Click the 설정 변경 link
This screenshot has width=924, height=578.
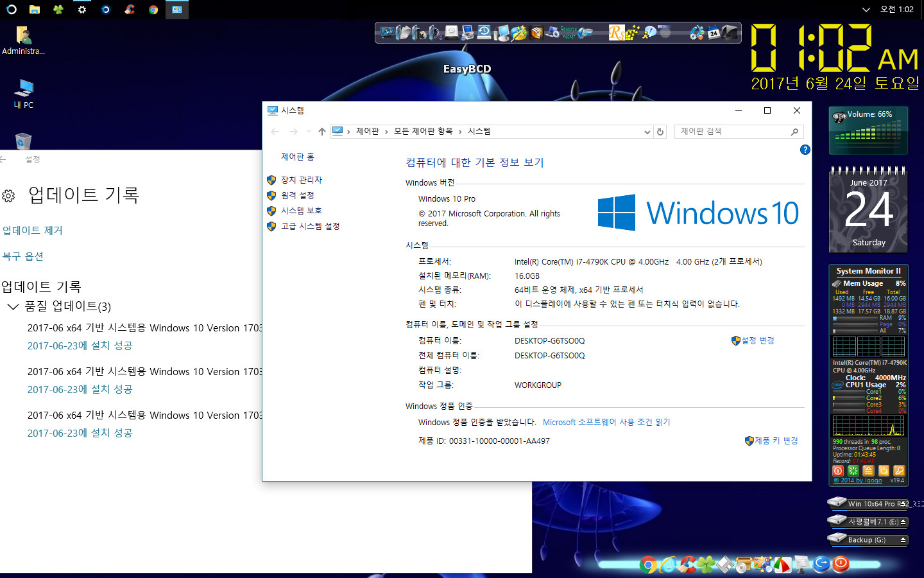pos(758,340)
